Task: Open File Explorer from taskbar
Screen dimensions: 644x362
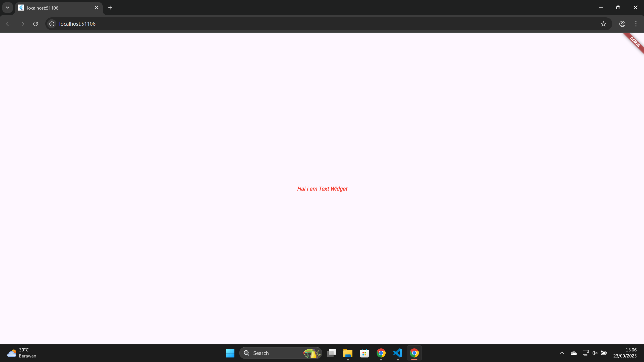Action: [x=348, y=353]
